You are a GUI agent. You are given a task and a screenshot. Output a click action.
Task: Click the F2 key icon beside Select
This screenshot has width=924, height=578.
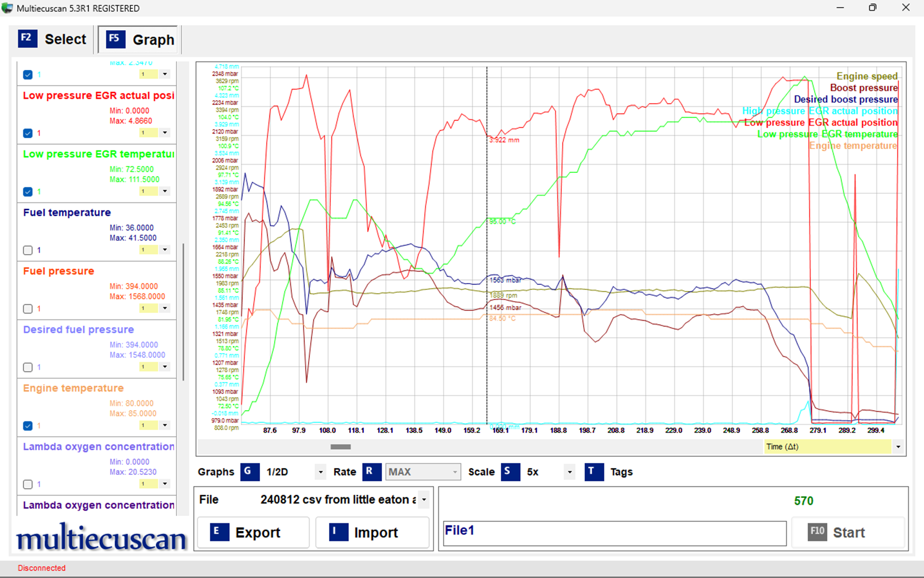pos(27,38)
